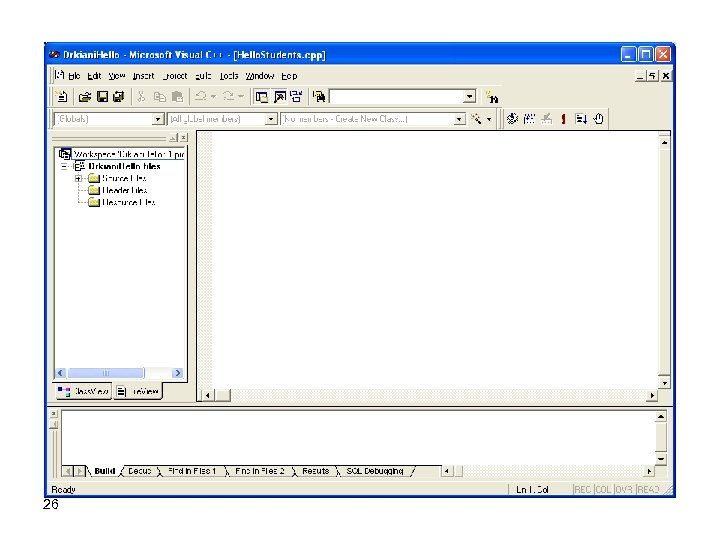
Task: Close the HelloStudents.cpp document window
Action: [x=665, y=76]
